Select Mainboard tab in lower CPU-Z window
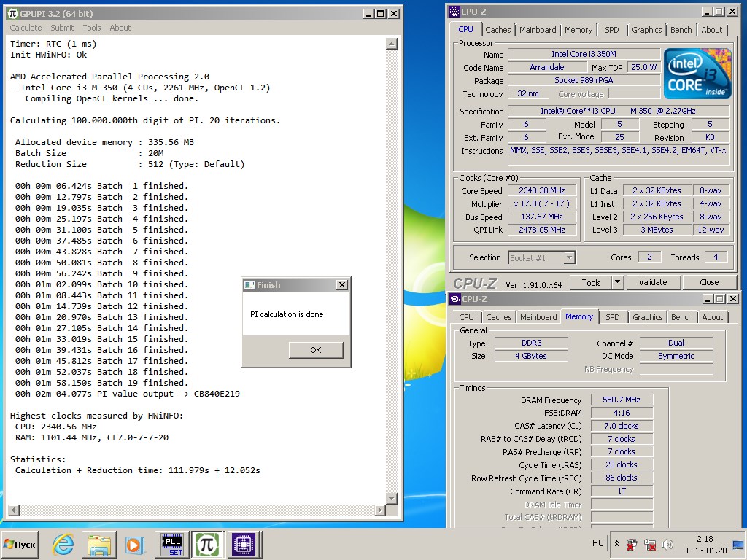 [x=538, y=317]
